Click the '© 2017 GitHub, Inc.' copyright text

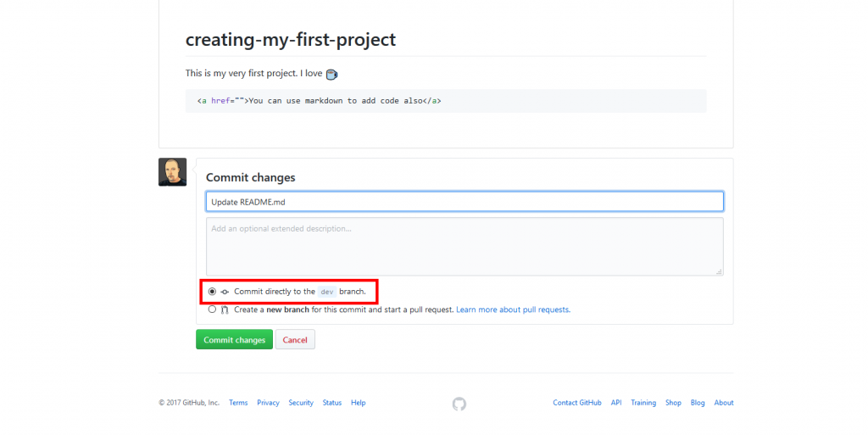click(x=189, y=403)
